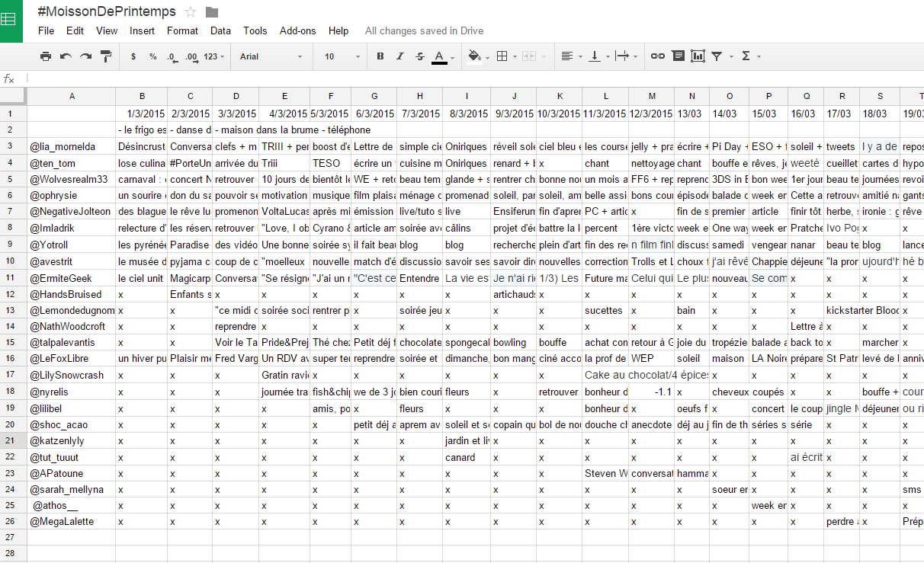Open the Format menu
Screen dimensions: 924x563
(182, 31)
